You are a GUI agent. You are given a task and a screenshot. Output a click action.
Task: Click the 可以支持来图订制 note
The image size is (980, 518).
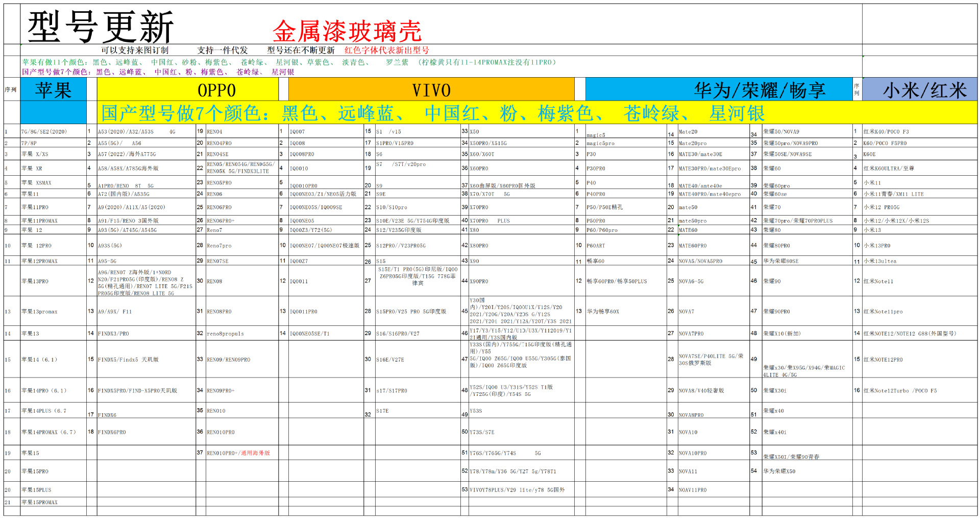point(135,50)
